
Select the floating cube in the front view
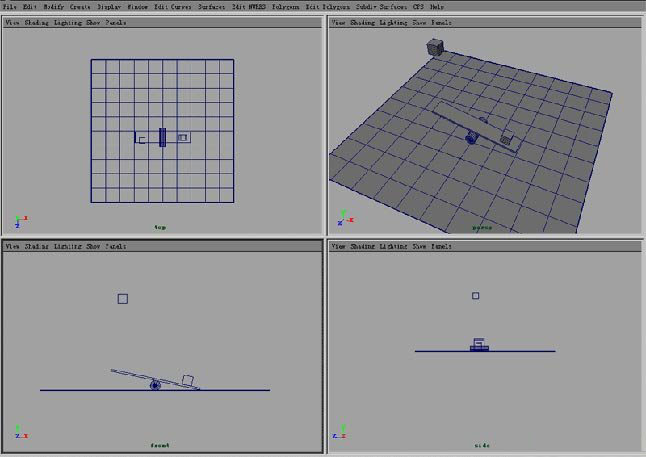tap(123, 299)
